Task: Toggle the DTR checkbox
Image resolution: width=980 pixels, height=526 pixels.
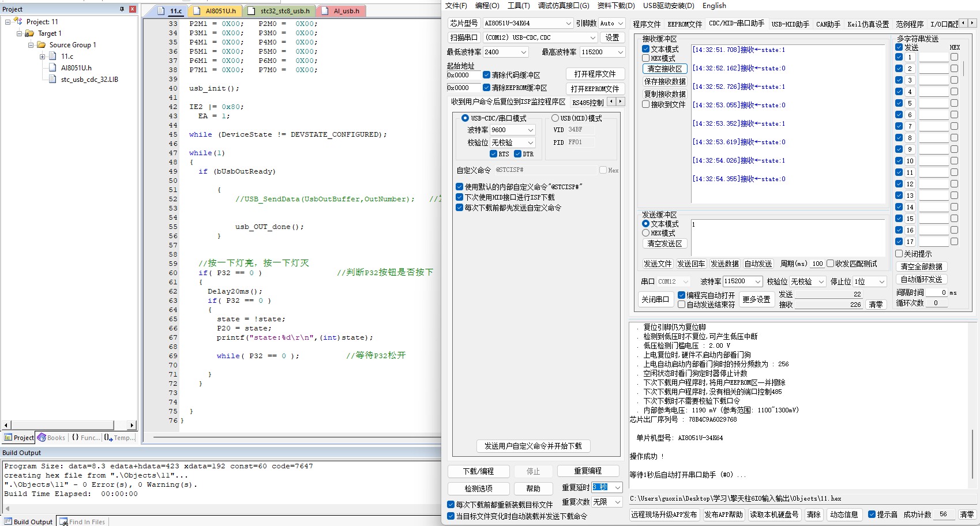Action: point(517,154)
